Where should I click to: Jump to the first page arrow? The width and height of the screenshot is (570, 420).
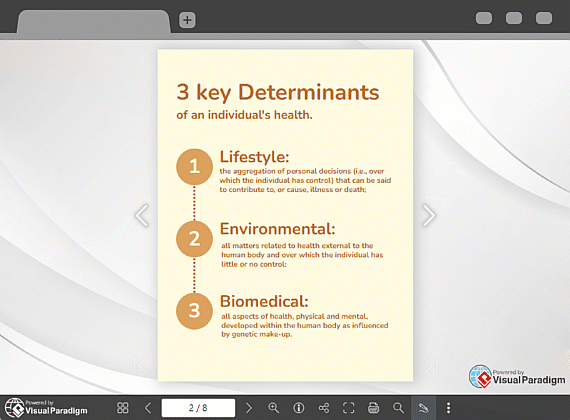click(x=141, y=365)
